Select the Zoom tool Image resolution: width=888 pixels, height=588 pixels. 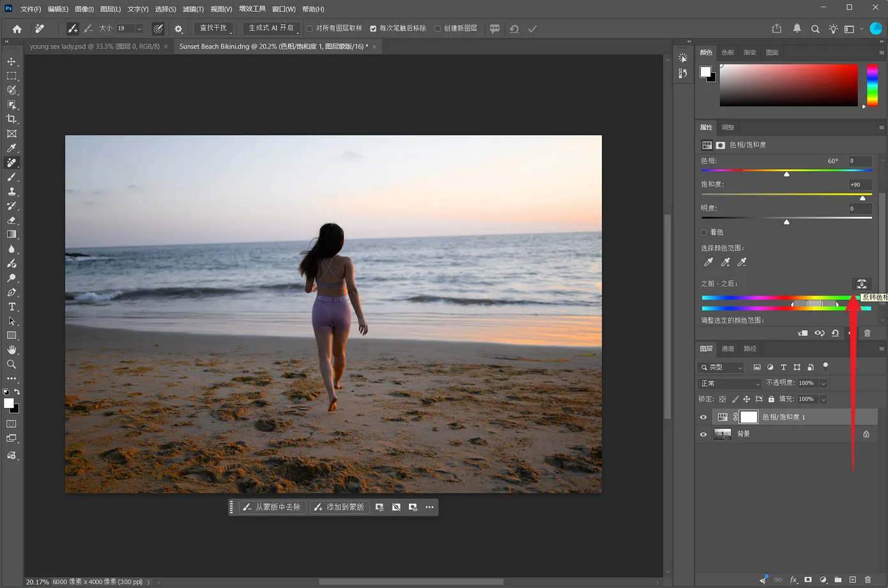pos(11,364)
